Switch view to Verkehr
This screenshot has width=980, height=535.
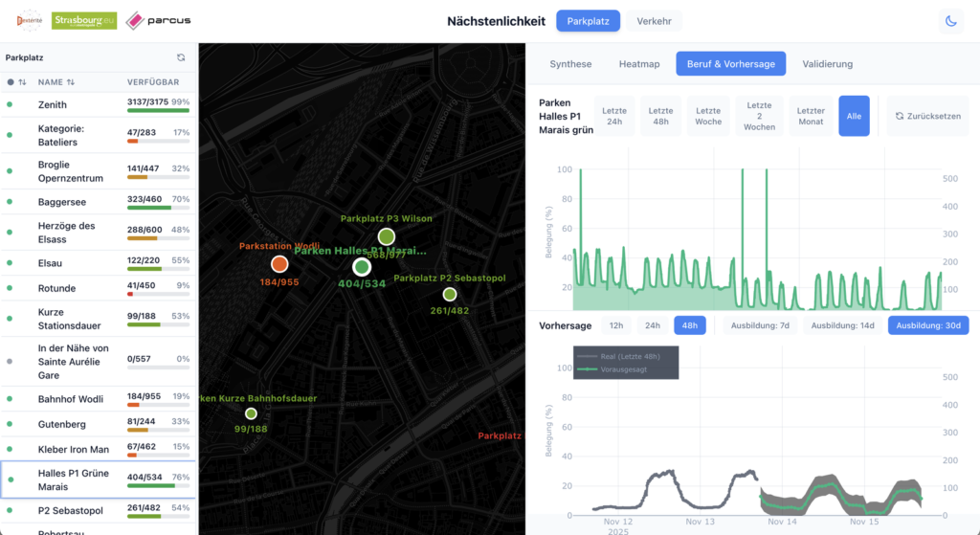[x=654, y=21]
